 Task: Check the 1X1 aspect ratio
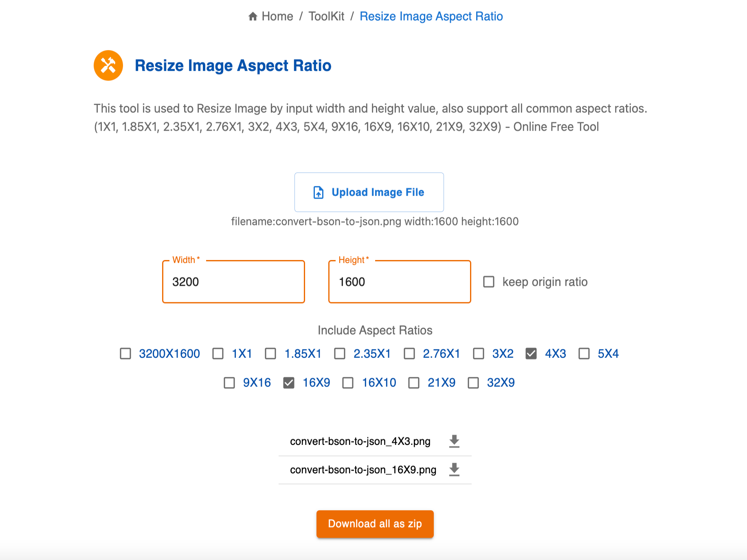pyautogui.click(x=218, y=354)
